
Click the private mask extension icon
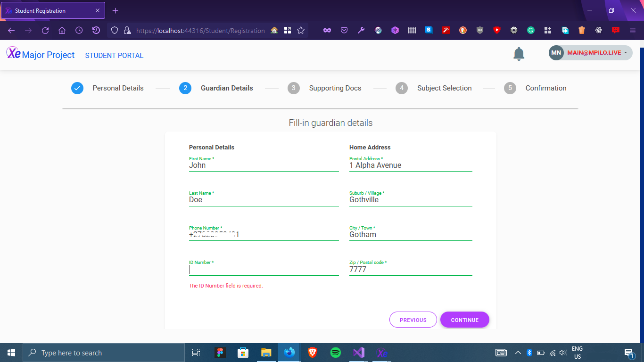click(x=327, y=31)
